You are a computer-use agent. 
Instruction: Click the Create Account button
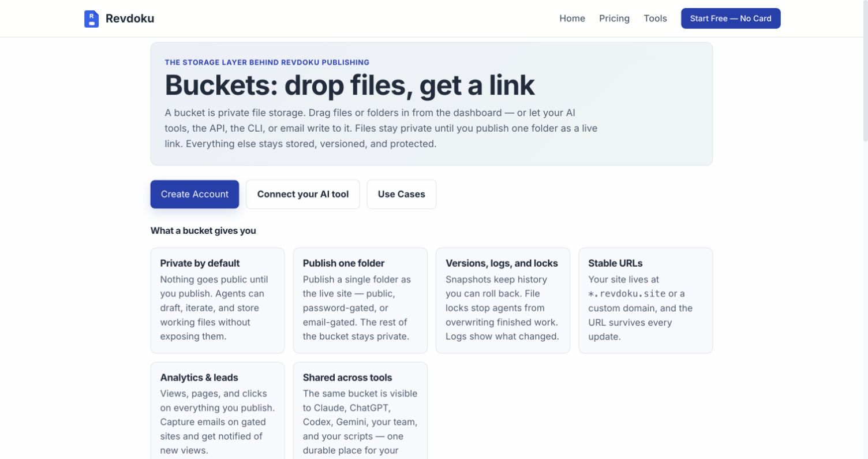point(194,194)
